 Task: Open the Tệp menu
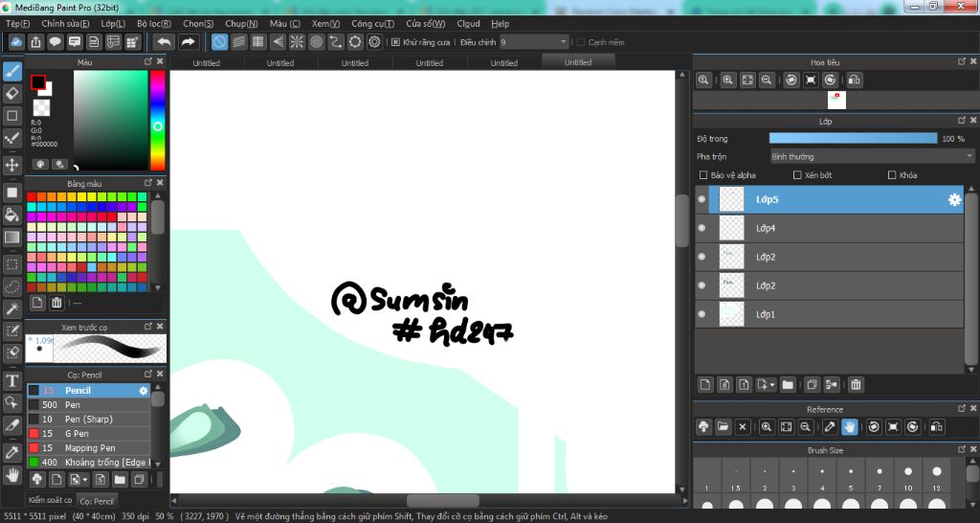click(17, 24)
